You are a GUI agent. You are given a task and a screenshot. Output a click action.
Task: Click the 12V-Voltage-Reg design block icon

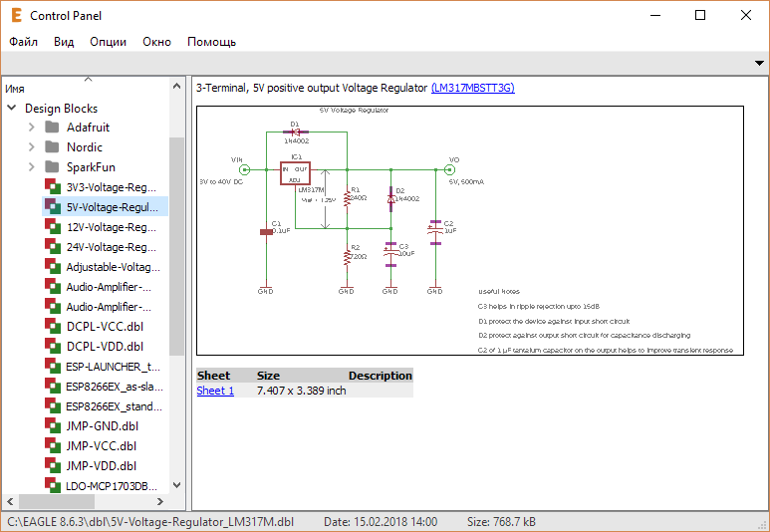pyautogui.click(x=53, y=226)
